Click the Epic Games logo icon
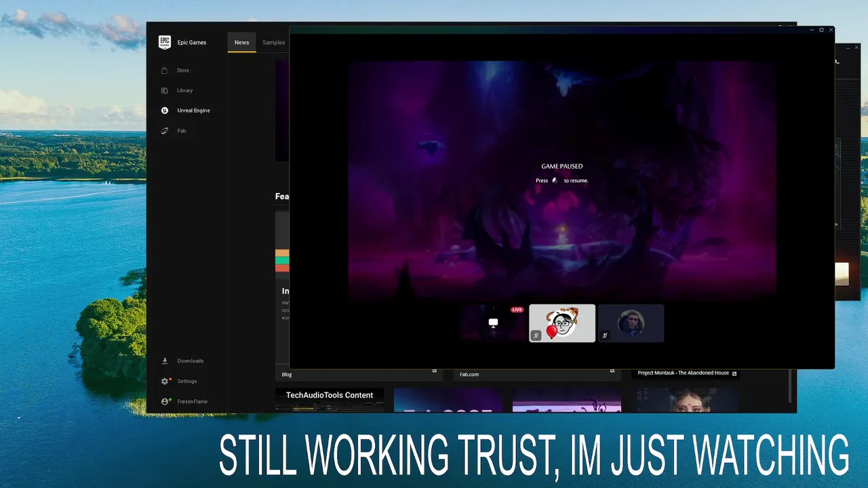868x488 pixels. [165, 42]
